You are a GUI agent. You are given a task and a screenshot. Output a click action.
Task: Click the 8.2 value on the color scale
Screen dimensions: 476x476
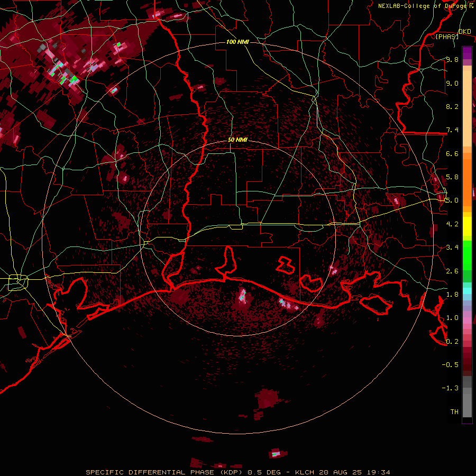pos(452,106)
